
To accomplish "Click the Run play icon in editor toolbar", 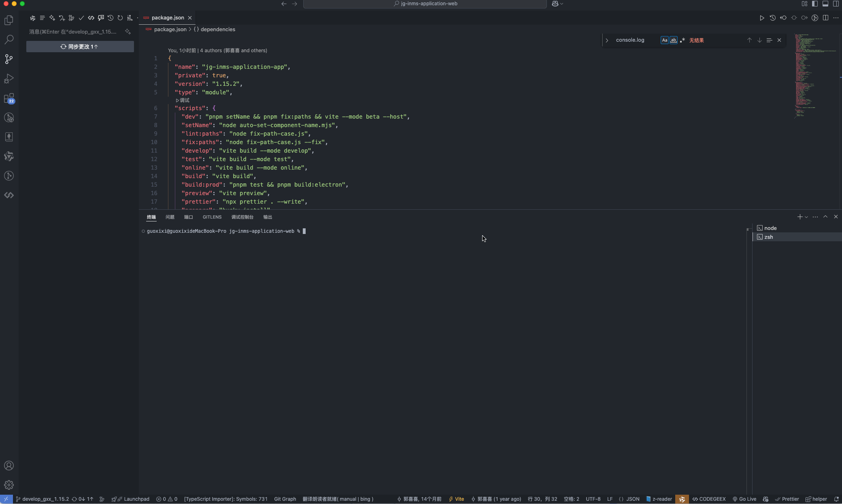I will tap(762, 18).
